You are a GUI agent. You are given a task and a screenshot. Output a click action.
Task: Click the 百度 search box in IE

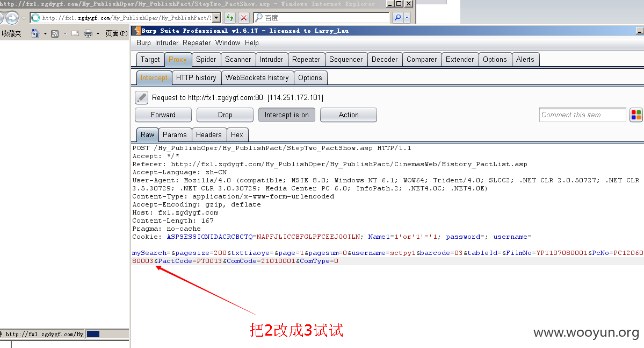tap(322, 18)
